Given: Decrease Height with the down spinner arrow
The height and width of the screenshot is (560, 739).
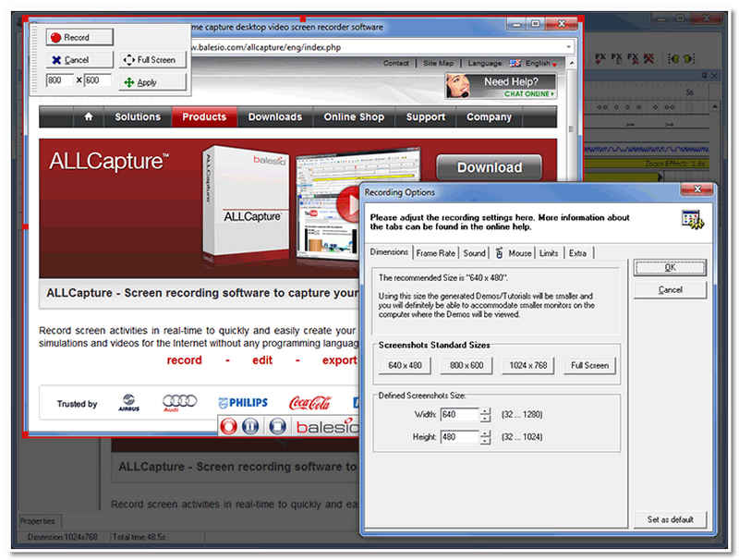Looking at the screenshot, I should [486, 441].
